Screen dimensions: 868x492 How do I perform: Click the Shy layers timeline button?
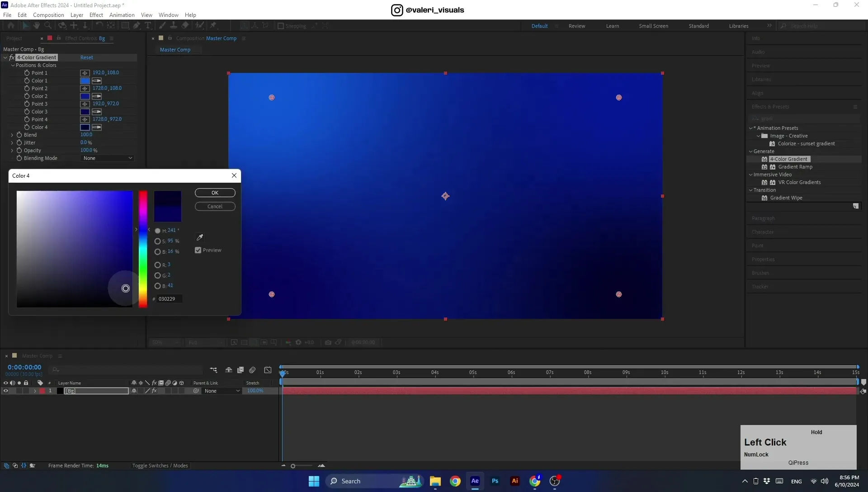pyautogui.click(x=229, y=370)
